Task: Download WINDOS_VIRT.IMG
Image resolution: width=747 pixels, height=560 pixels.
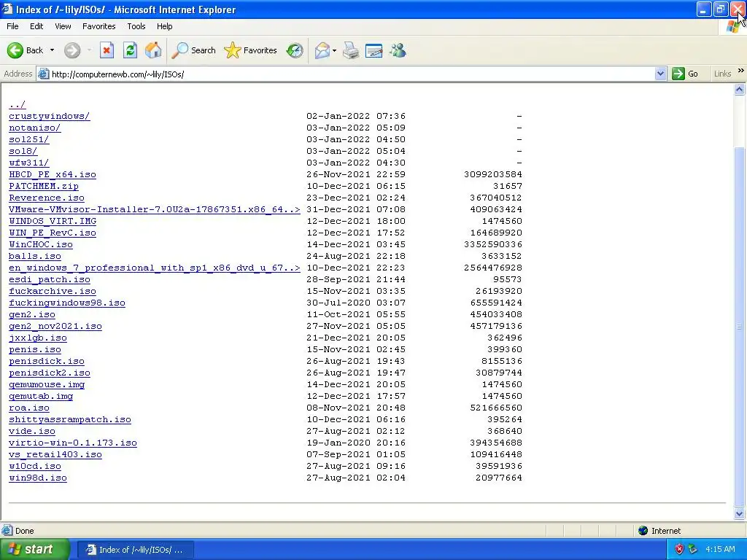Action: [x=53, y=221]
